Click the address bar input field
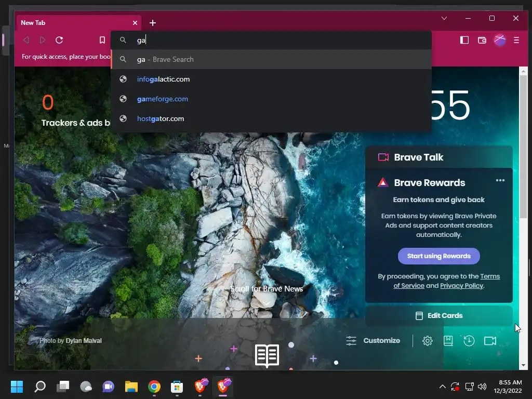The width and height of the screenshot is (532, 399). click(271, 40)
